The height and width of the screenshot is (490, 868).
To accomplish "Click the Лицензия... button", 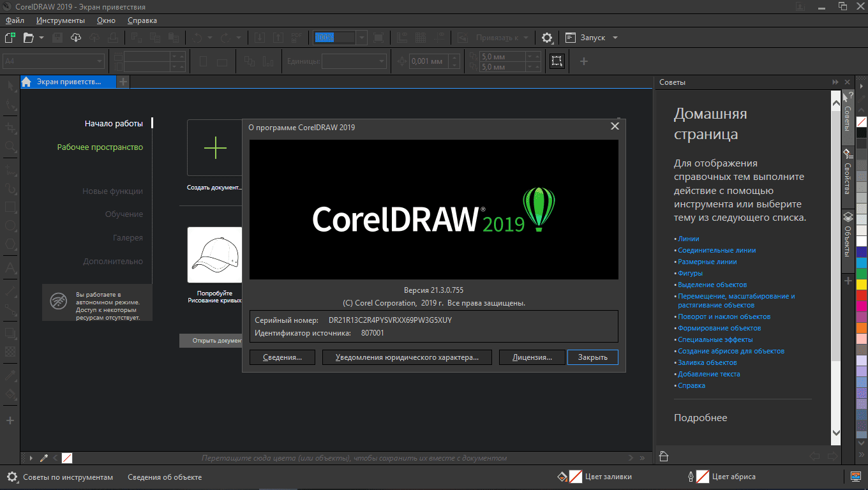I will (x=532, y=357).
